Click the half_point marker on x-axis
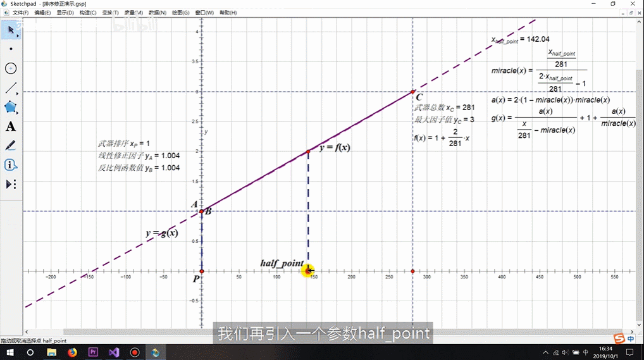The height and width of the screenshot is (360, 644). tap(308, 270)
